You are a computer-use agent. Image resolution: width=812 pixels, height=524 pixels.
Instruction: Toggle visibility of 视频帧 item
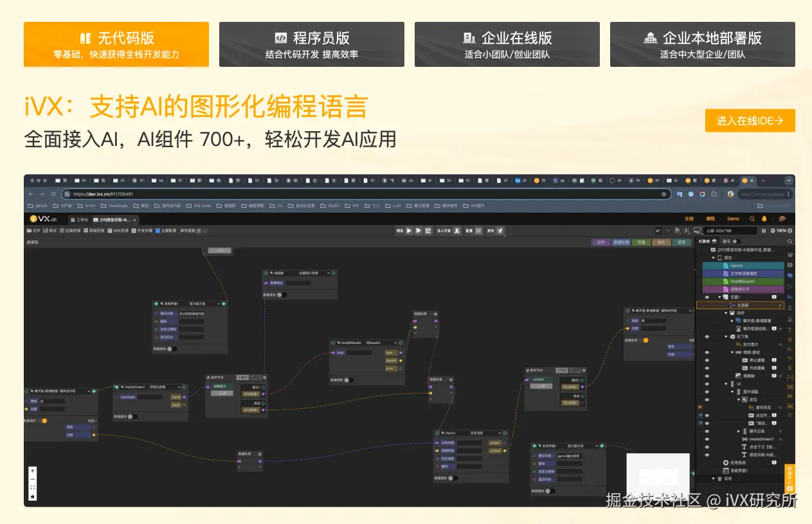707,375
